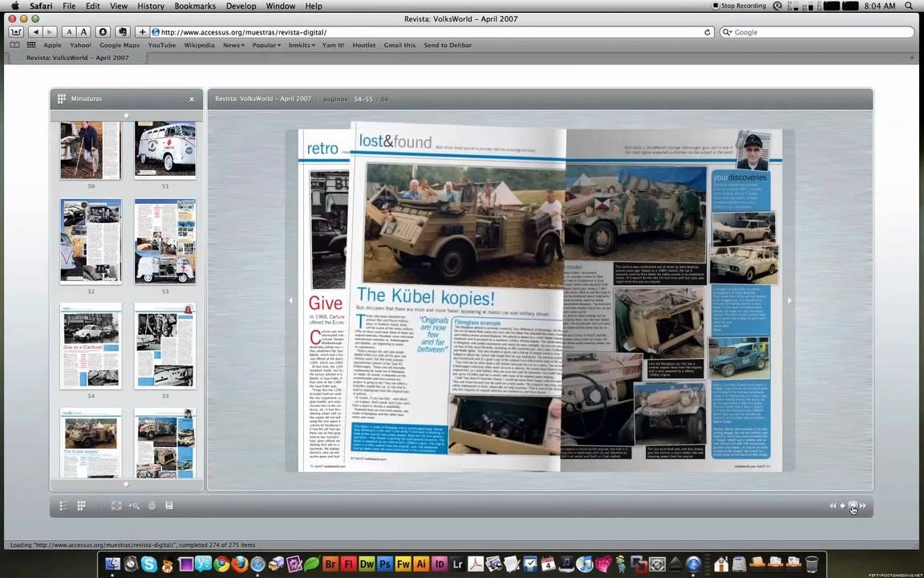Open Window menu
This screenshot has height=578, width=924.
point(281,6)
